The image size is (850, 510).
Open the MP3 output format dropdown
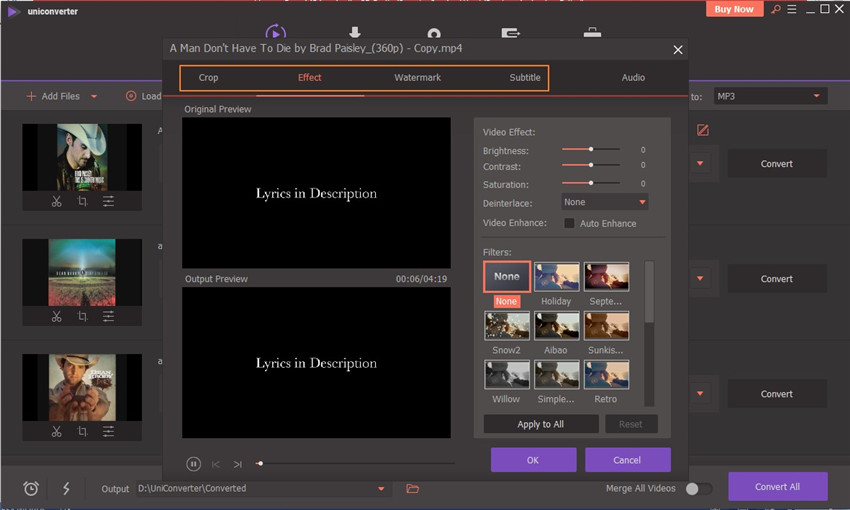(x=770, y=96)
